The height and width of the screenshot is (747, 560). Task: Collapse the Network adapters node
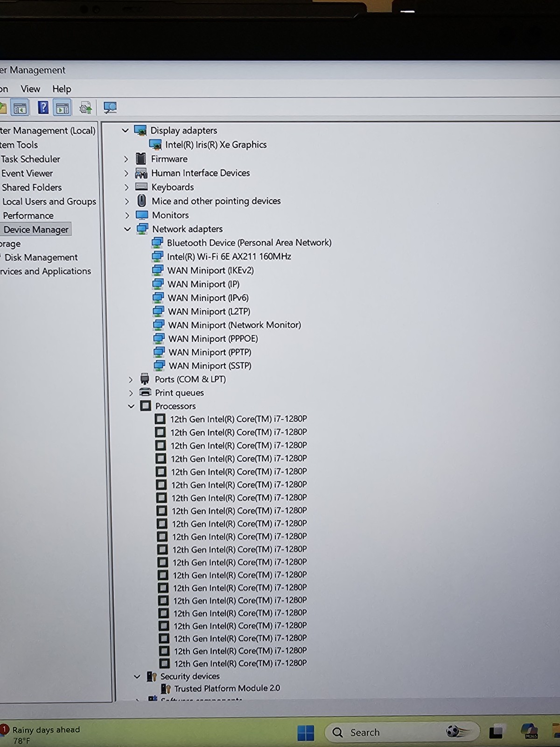click(127, 229)
